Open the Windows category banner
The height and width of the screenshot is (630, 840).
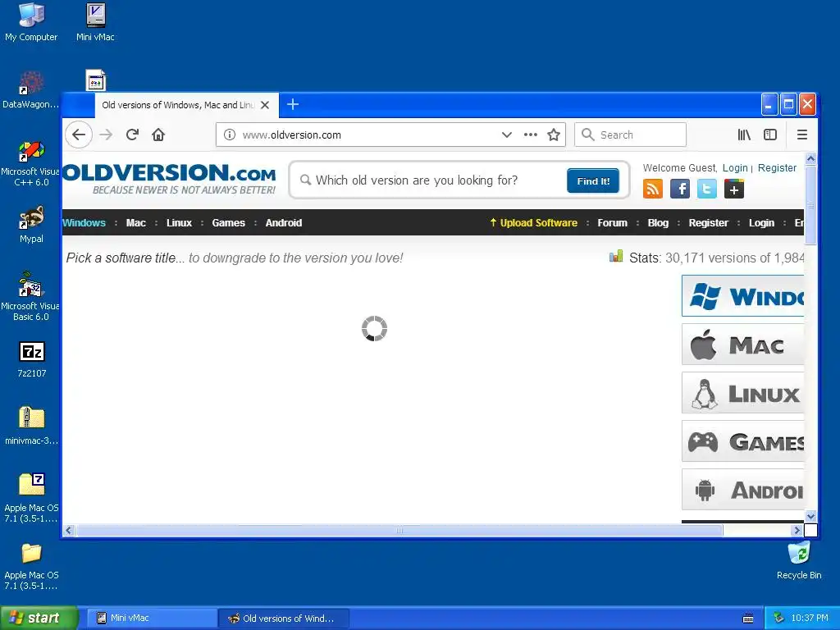coord(742,295)
